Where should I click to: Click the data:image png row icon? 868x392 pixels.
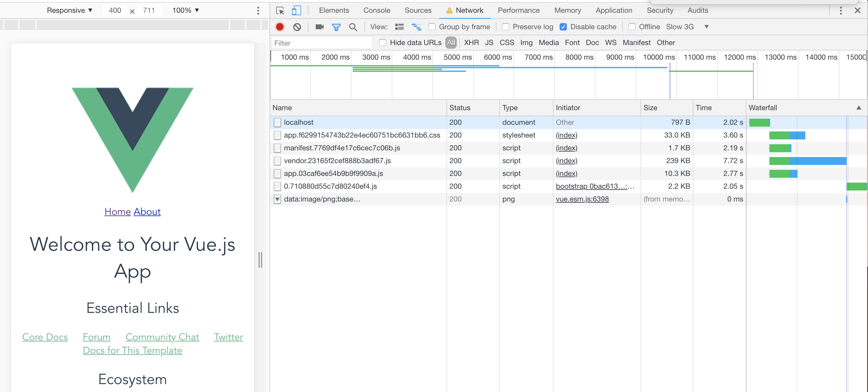pos(277,199)
